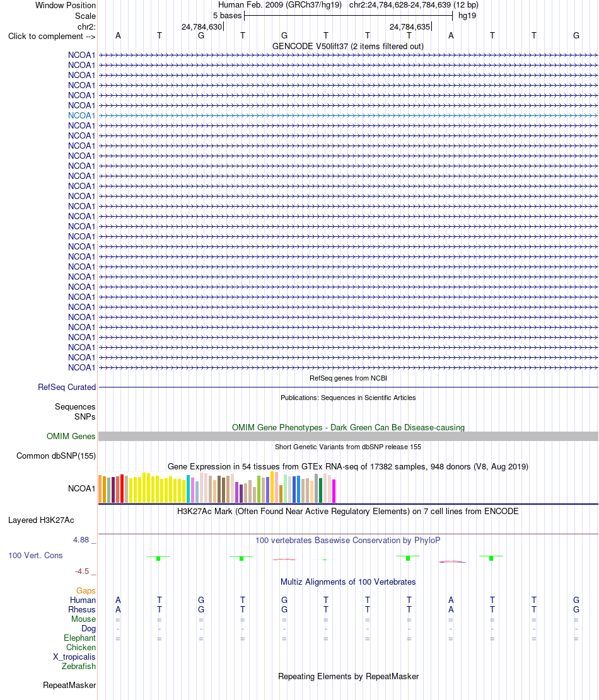
Task: Click the Zebrafish alignment row label
Action: click(x=79, y=666)
